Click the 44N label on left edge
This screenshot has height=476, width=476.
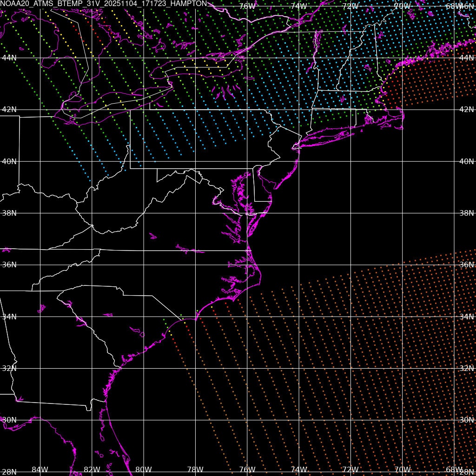click(x=9, y=58)
